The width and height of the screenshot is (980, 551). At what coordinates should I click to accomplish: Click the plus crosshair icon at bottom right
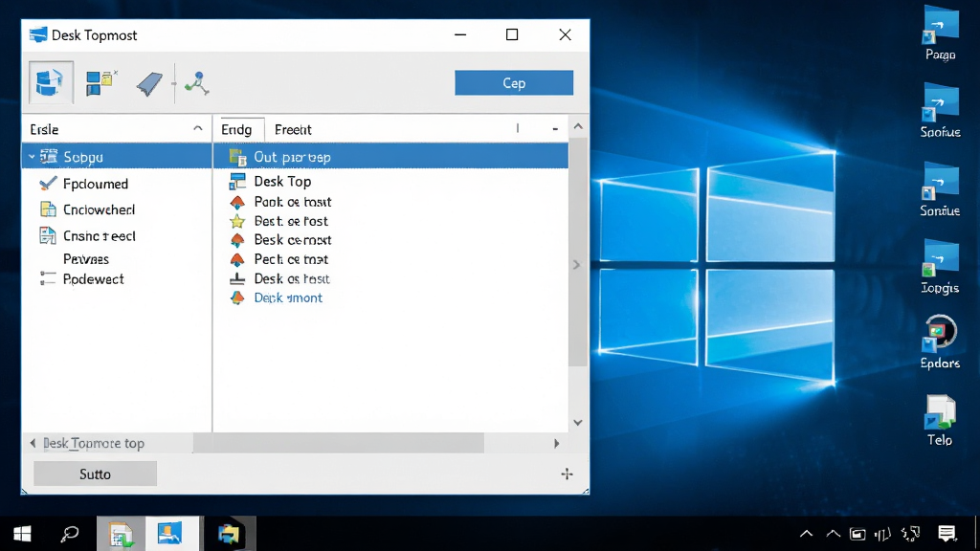(x=567, y=474)
